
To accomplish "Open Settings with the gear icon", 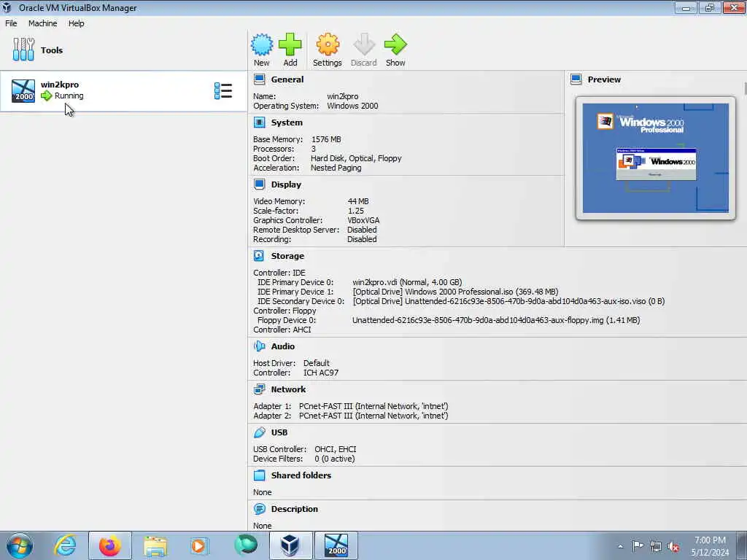I will click(328, 44).
